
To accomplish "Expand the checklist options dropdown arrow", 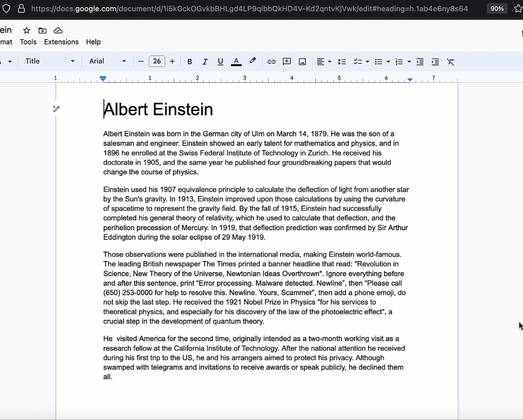I will click(x=368, y=61).
